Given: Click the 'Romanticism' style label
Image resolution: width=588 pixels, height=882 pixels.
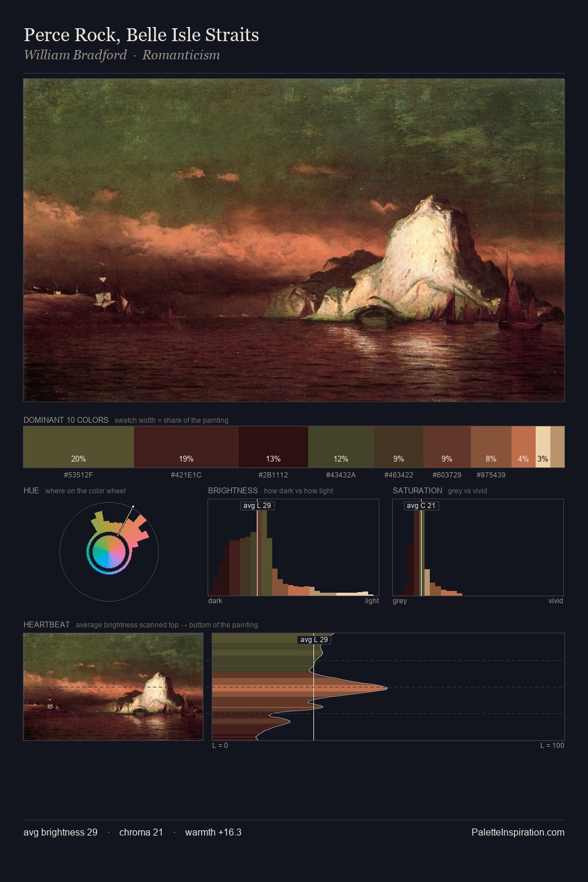Looking at the screenshot, I should pos(181,55).
